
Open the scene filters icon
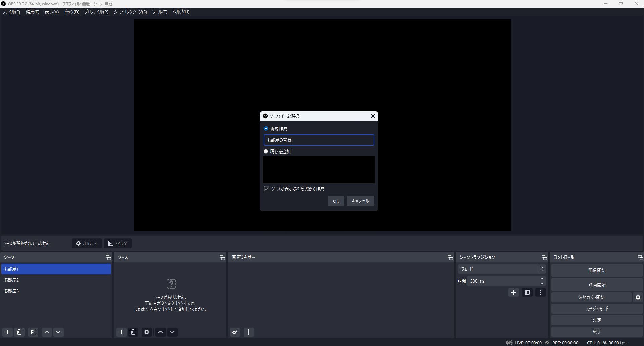click(x=33, y=332)
